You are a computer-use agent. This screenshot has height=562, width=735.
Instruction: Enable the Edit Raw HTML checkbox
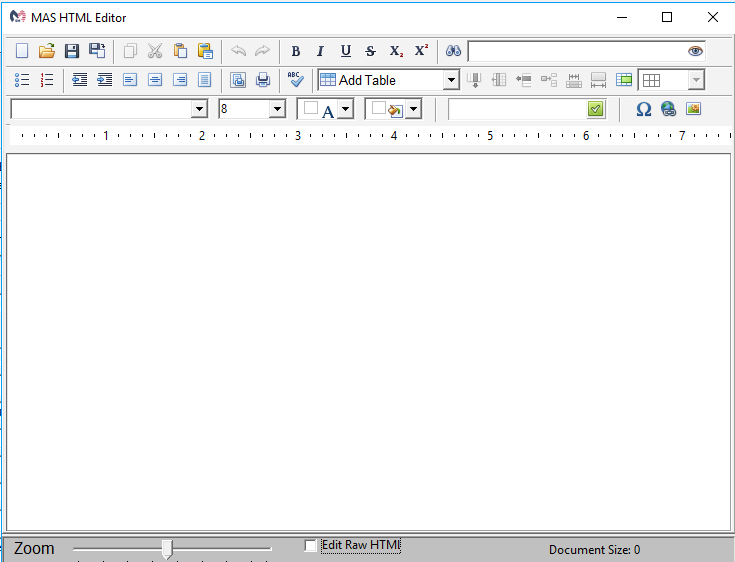[x=310, y=545]
